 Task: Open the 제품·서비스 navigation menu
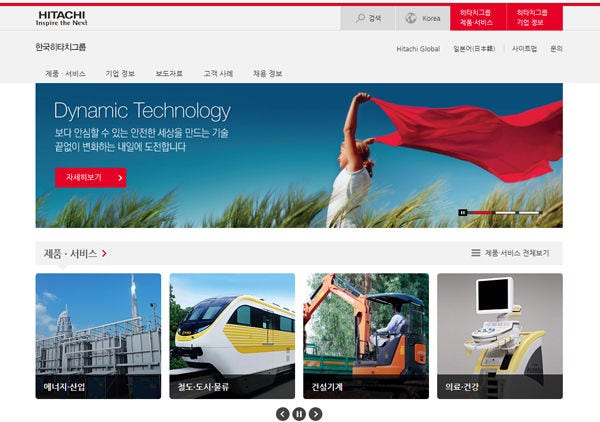pyautogui.click(x=65, y=74)
